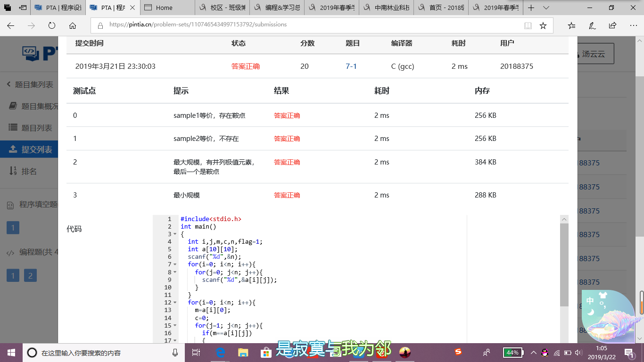The height and width of the screenshot is (362, 644).
Task: Switch to the 编程&学习总 tab
Action: 277,8
